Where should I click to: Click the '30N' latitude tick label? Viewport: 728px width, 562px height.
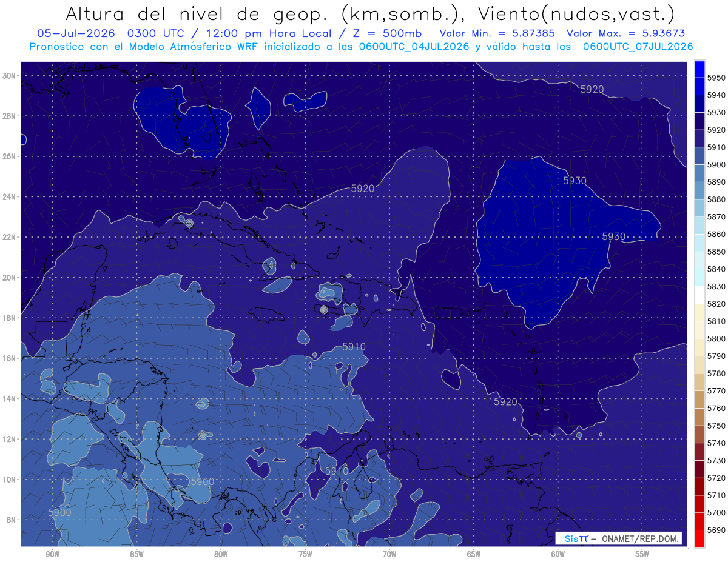(9, 76)
